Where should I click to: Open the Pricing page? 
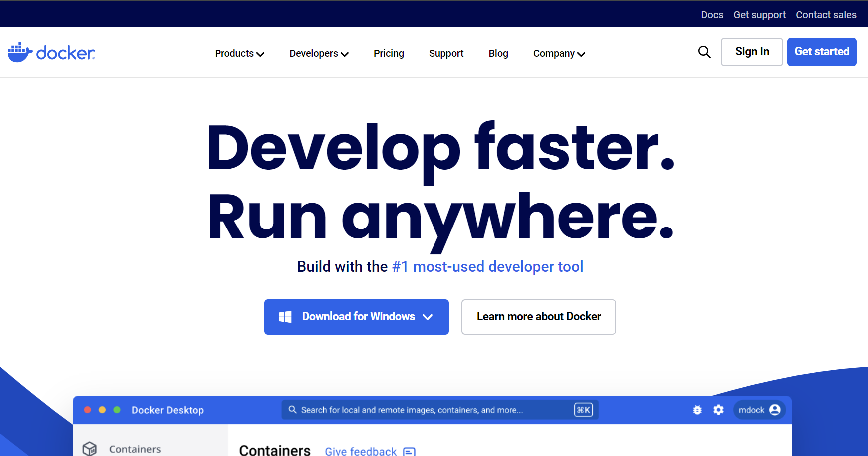389,53
